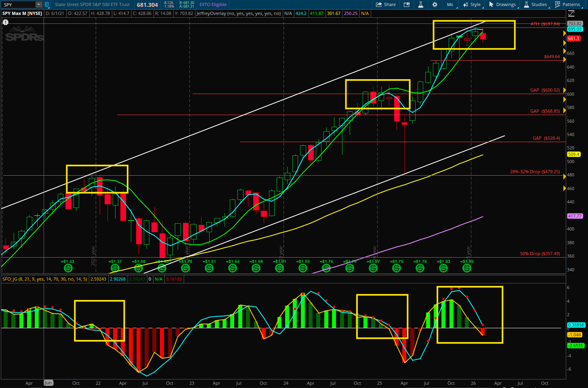Open the news/alerts card icon next to Share
Image resolution: width=588 pixels, height=388 pixels.
tap(407, 4)
